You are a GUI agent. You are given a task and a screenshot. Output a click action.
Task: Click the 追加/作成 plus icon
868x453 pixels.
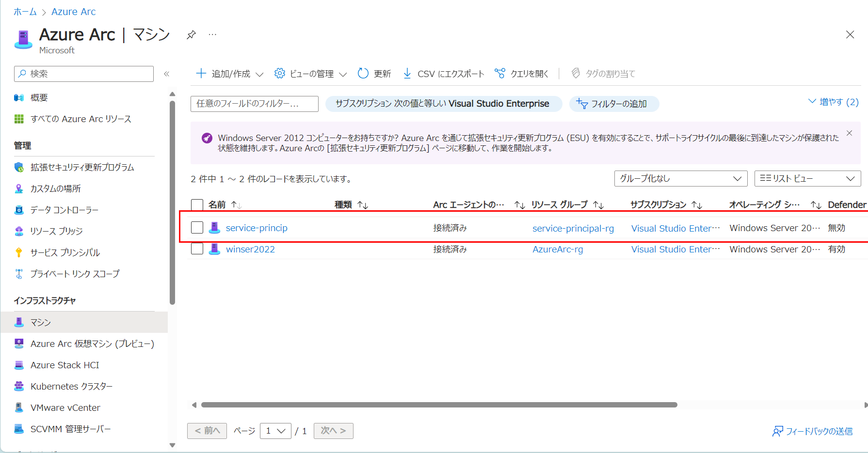tap(201, 73)
